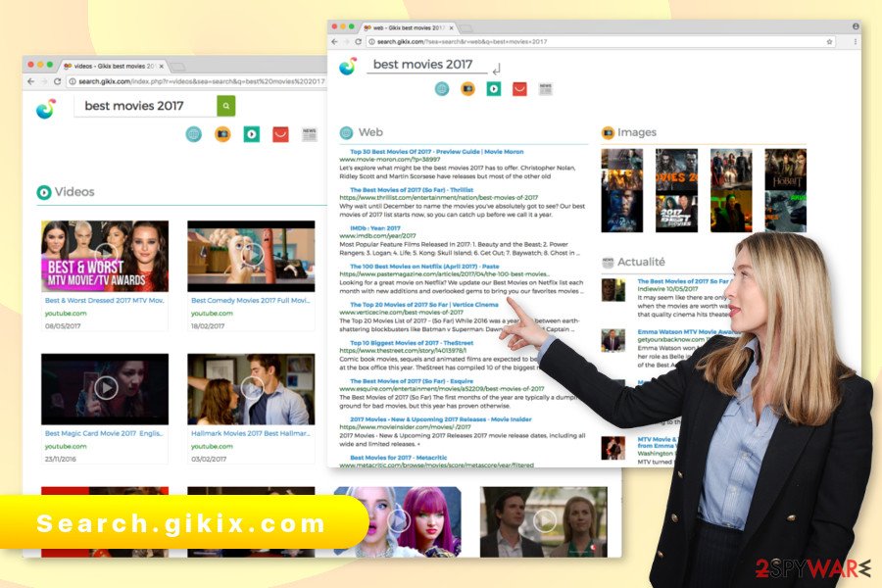Close the 'web - Gikix best movies' tab

(x=451, y=27)
